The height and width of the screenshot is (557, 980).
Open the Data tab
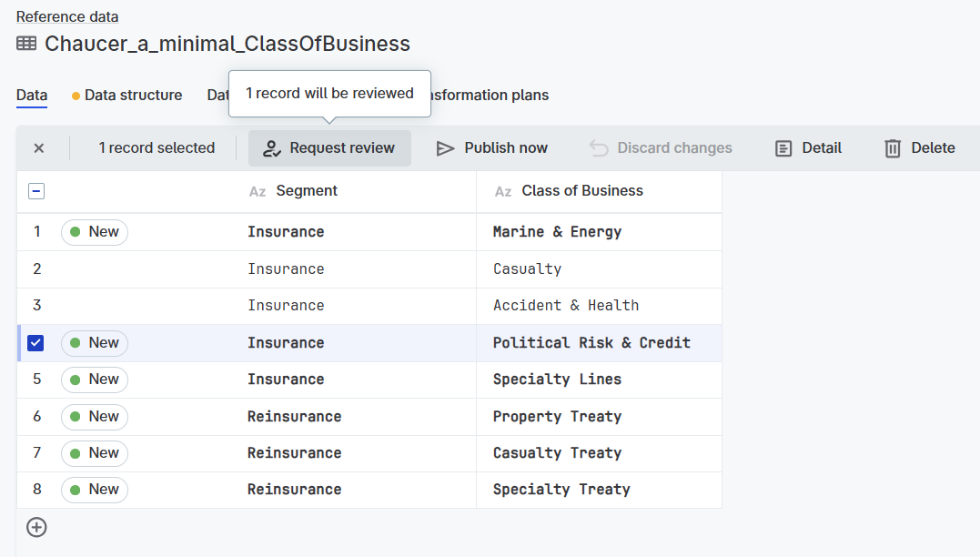(x=32, y=95)
